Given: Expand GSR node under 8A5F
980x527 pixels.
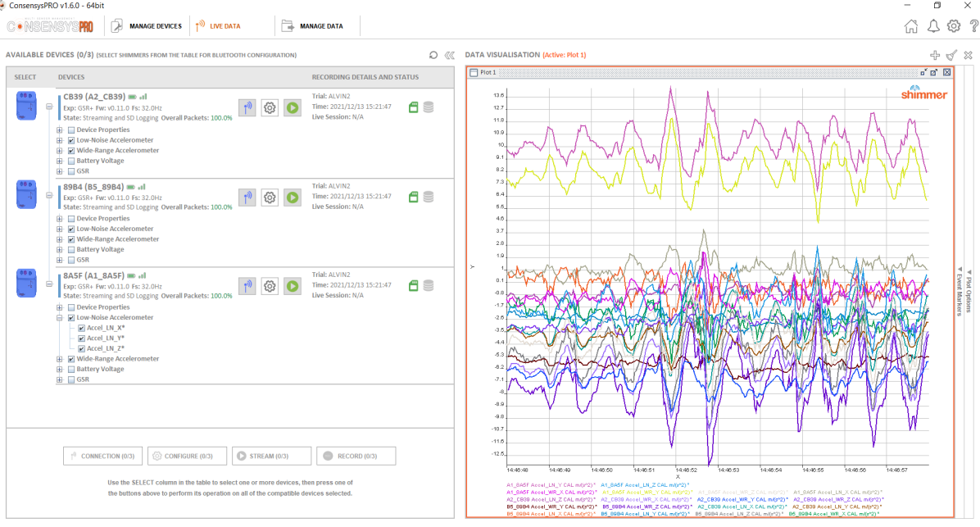Looking at the screenshot, I should coord(60,379).
